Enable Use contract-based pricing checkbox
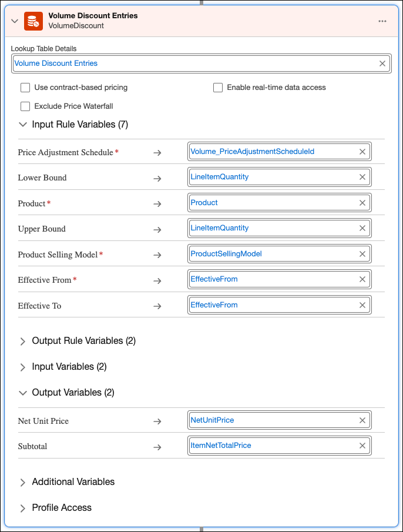 (25, 88)
